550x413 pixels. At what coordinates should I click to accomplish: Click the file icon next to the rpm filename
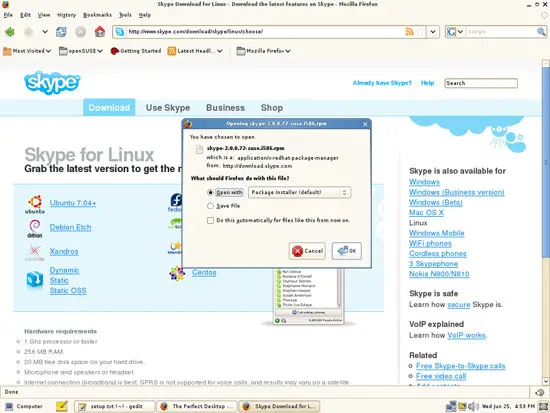[199, 149]
